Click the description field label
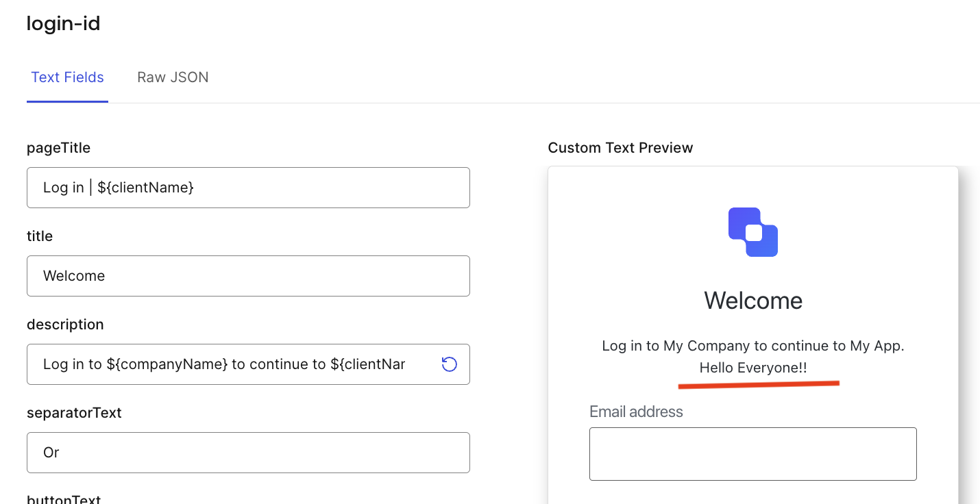The image size is (980, 504). (x=65, y=325)
